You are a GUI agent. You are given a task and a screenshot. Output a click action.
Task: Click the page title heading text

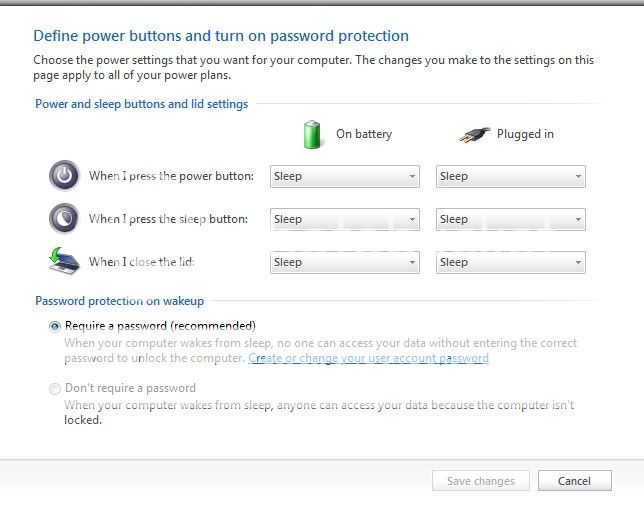pos(221,36)
